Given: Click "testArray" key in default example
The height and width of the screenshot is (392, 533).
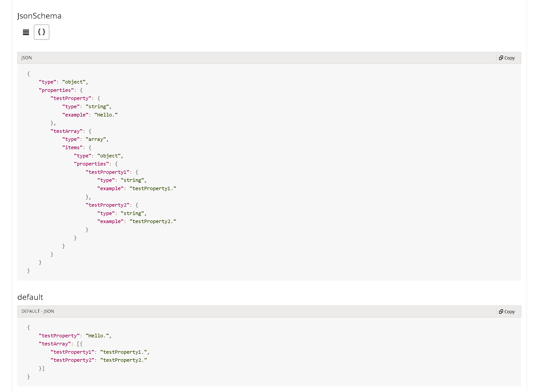Looking at the screenshot, I should click(55, 344).
